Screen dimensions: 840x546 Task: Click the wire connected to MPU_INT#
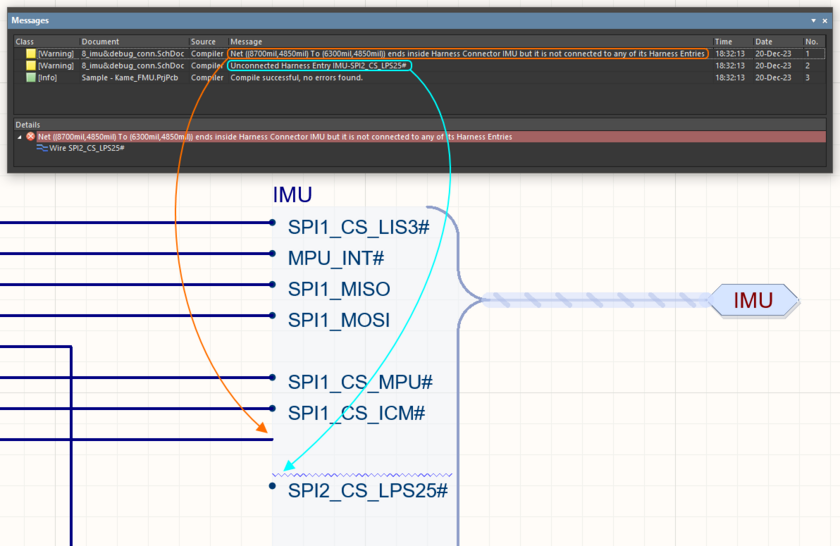click(x=137, y=253)
